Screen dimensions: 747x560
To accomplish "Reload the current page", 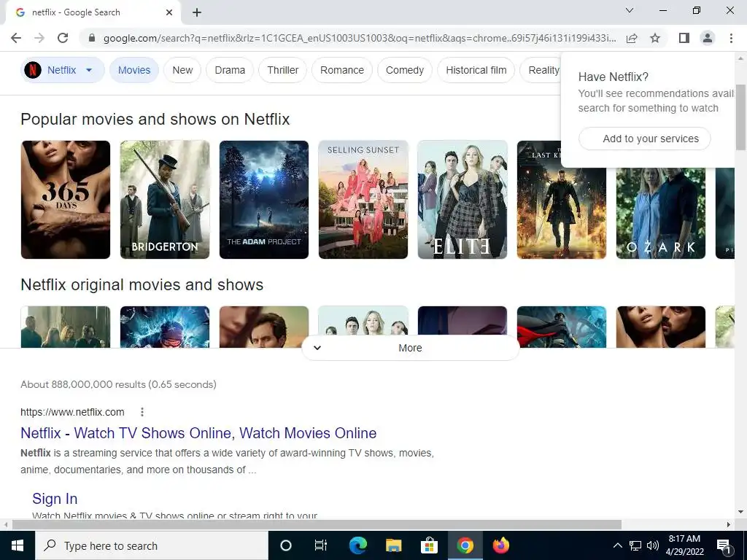I will 63,38.
